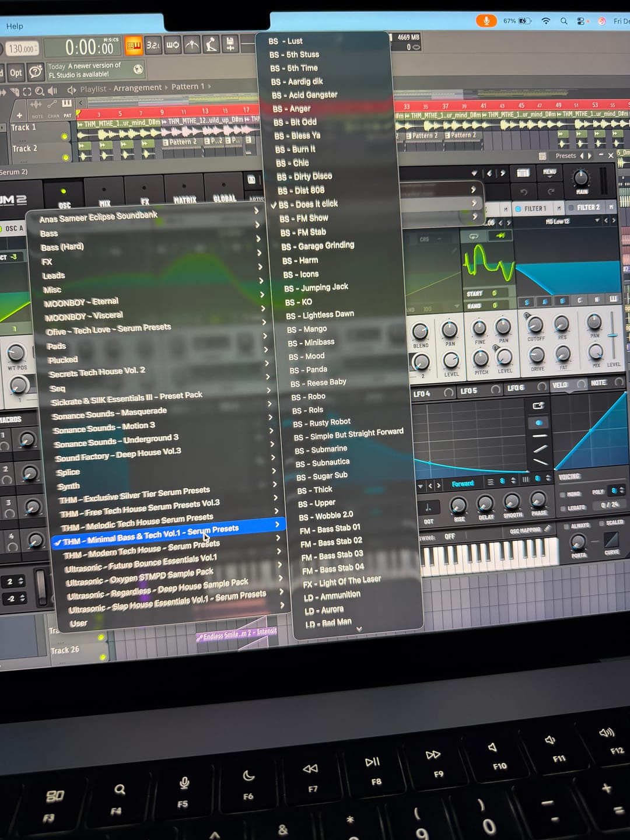Image resolution: width=630 pixels, height=840 pixels.
Task: Click the playlist selection tool icon
Action: 27,92
